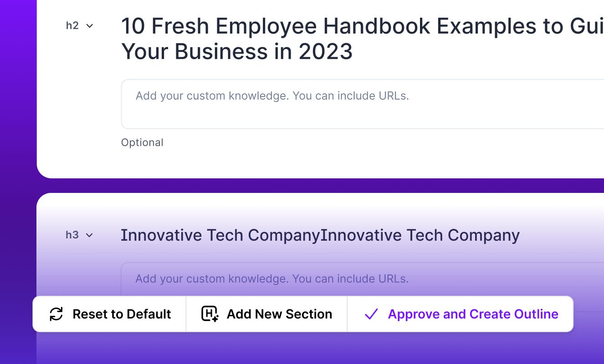Image resolution: width=604 pixels, height=364 pixels.
Task: Click the circular arrows Reset icon
Action: (56, 314)
